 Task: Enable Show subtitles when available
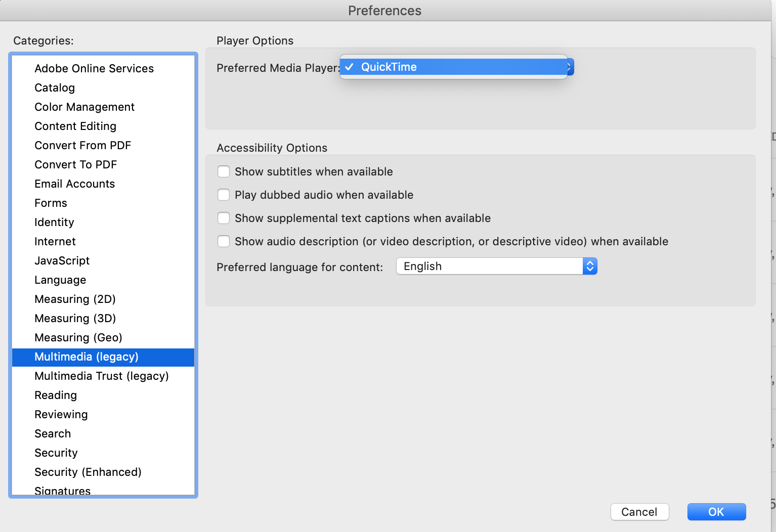pos(224,171)
